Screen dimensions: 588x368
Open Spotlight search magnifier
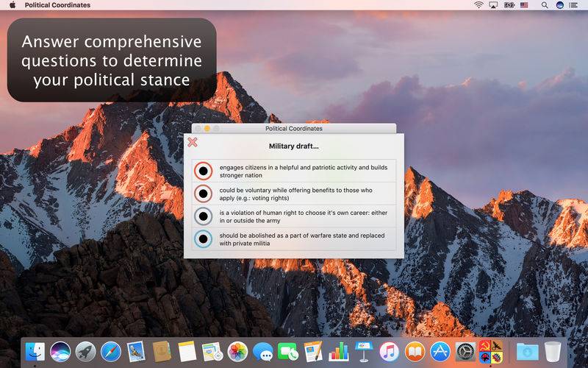pos(545,5)
